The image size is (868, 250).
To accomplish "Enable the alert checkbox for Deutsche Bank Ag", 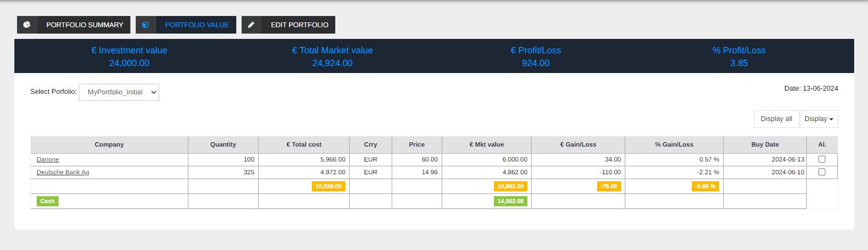I will click(822, 172).
